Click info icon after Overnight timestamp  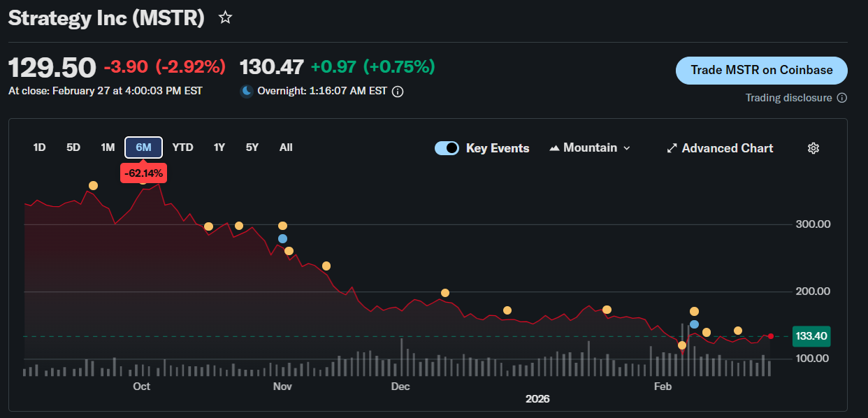point(398,92)
